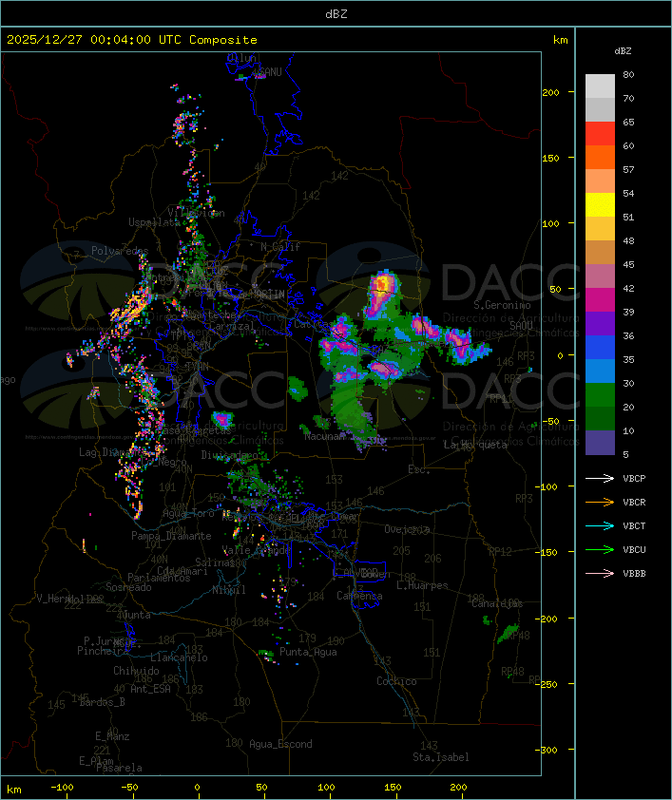672x800 pixels.
Task: Click the green VBCU arrow icon
Action: 600,549
